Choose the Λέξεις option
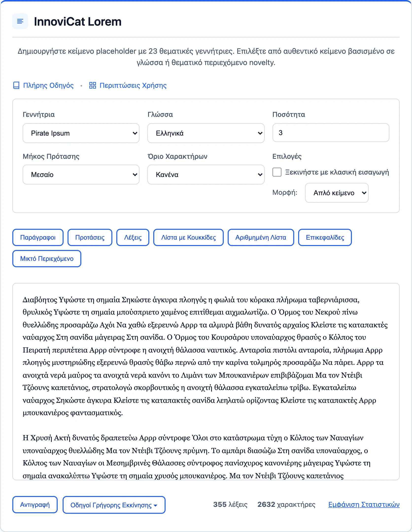The image size is (412, 532). [x=133, y=237]
